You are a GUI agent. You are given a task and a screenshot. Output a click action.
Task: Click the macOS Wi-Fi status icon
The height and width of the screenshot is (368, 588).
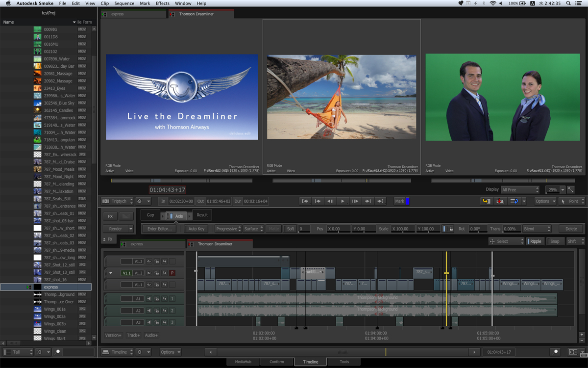pos(493,3)
